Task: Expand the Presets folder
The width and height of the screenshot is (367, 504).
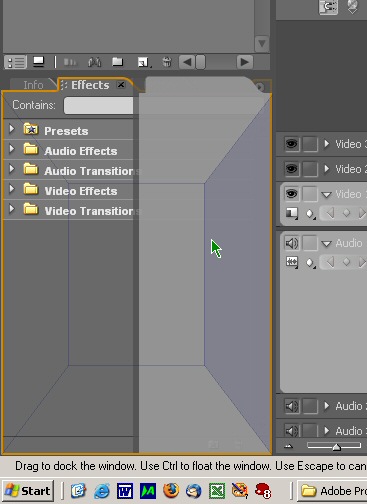Action: click(x=12, y=129)
